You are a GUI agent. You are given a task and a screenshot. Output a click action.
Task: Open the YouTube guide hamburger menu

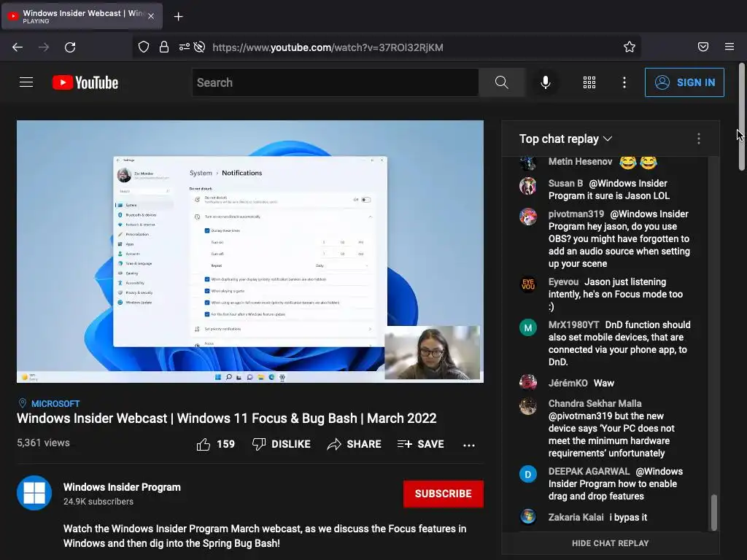26,82
